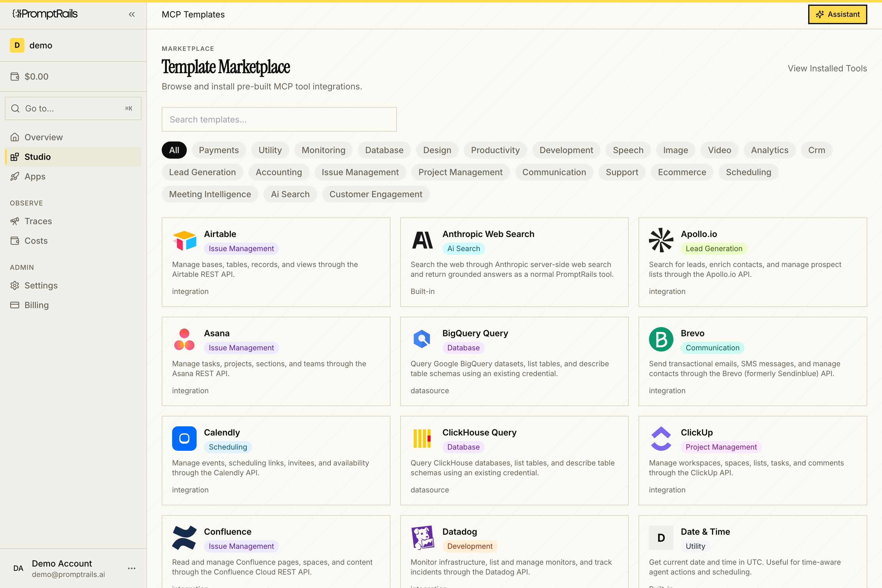Filter by Development category
The width and height of the screenshot is (882, 588).
(x=566, y=150)
